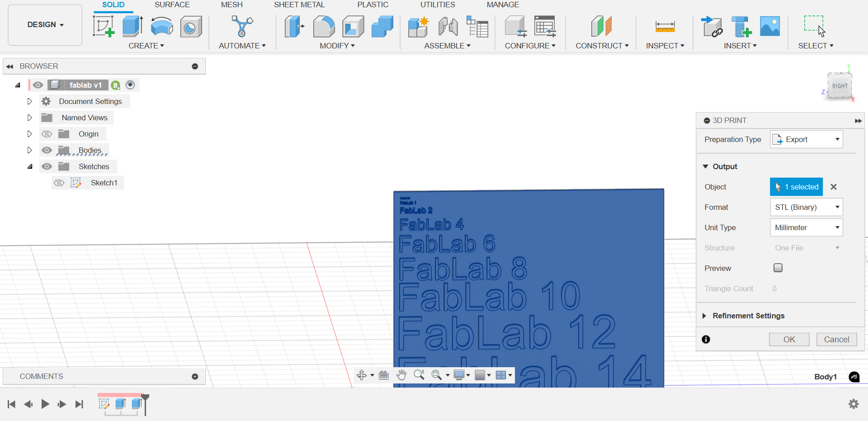Open timeline settings gear

click(x=854, y=404)
